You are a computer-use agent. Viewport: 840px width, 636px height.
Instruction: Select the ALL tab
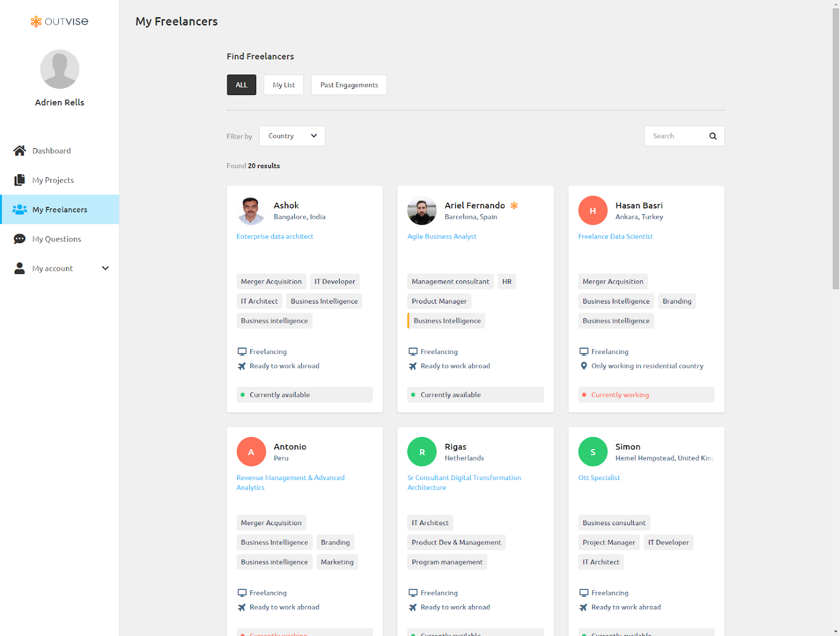241,85
